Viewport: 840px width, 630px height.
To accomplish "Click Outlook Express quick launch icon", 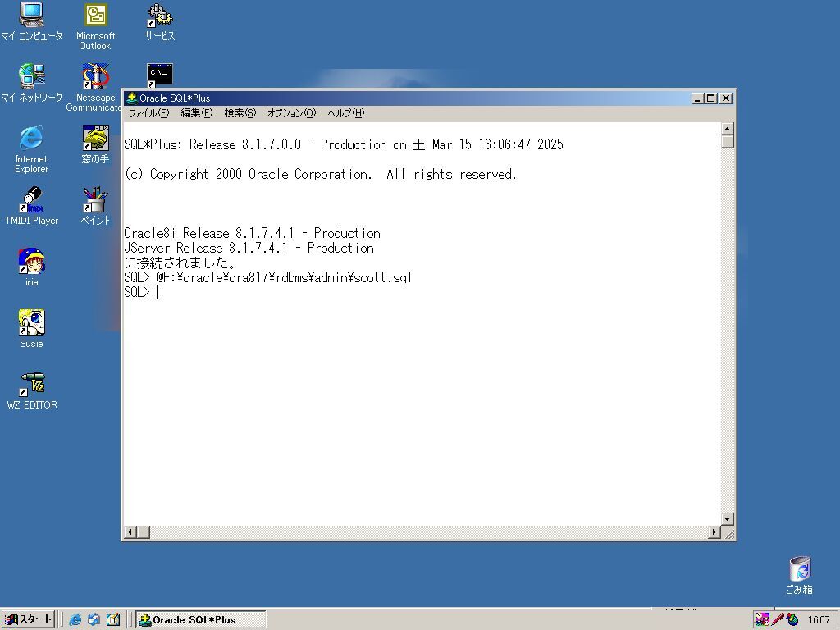I will 94,620.
